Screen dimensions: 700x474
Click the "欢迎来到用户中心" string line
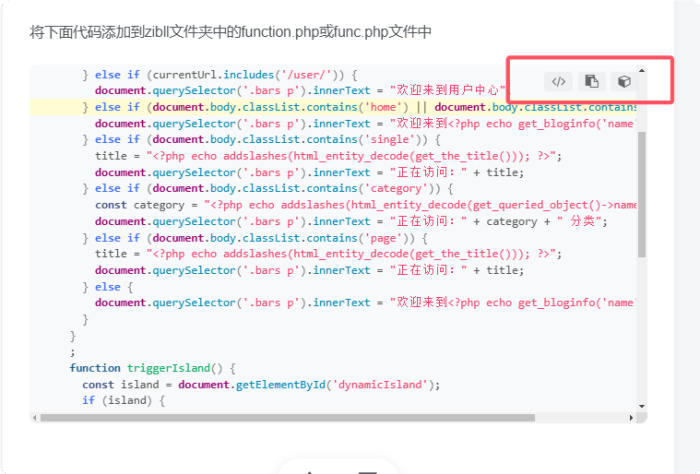click(x=300, y=91)
